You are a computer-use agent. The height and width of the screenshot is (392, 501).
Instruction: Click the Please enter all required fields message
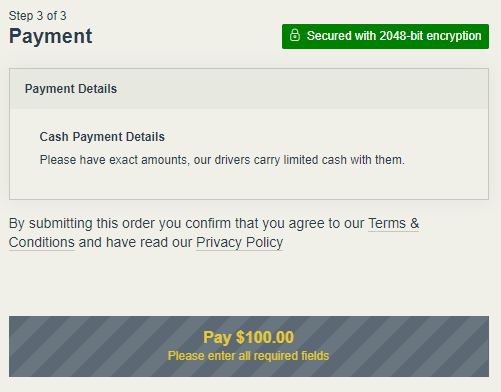pyautogui.click(x=248, y=356)
